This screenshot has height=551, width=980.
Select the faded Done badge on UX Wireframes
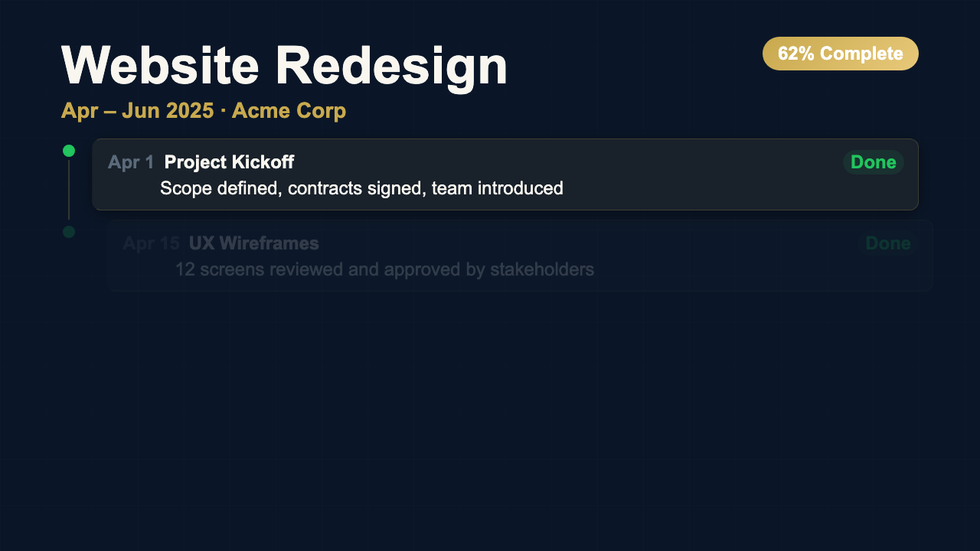point(888,243)
